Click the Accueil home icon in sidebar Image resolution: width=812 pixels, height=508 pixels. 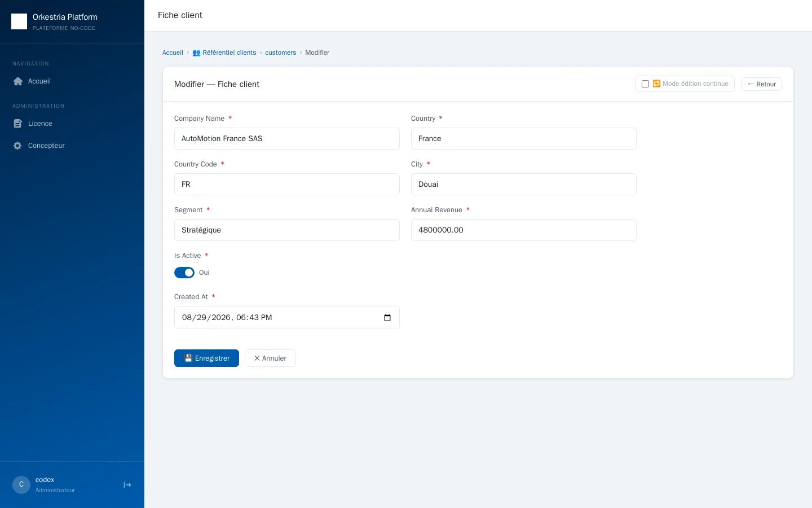[x=17, y=81]
